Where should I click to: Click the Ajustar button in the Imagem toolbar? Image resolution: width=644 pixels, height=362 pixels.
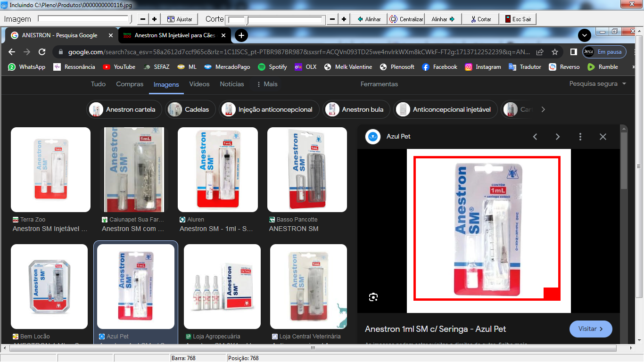pos(180,19)
